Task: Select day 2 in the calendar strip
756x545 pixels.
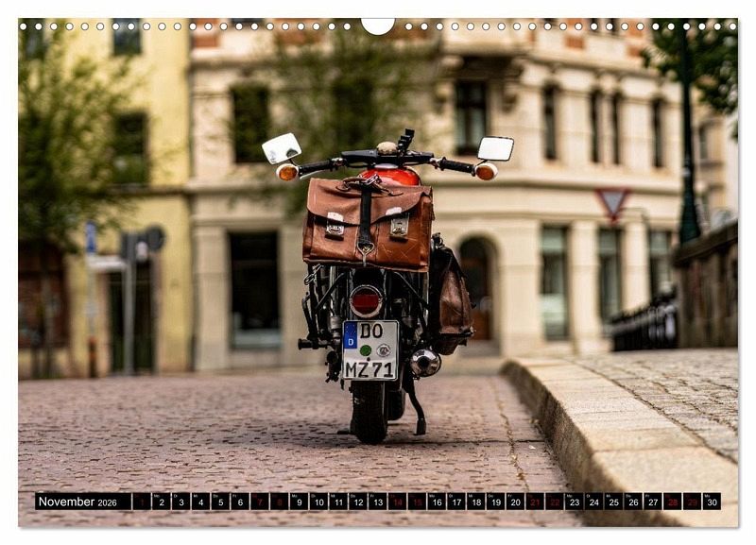Action: (x=161, y=502)
